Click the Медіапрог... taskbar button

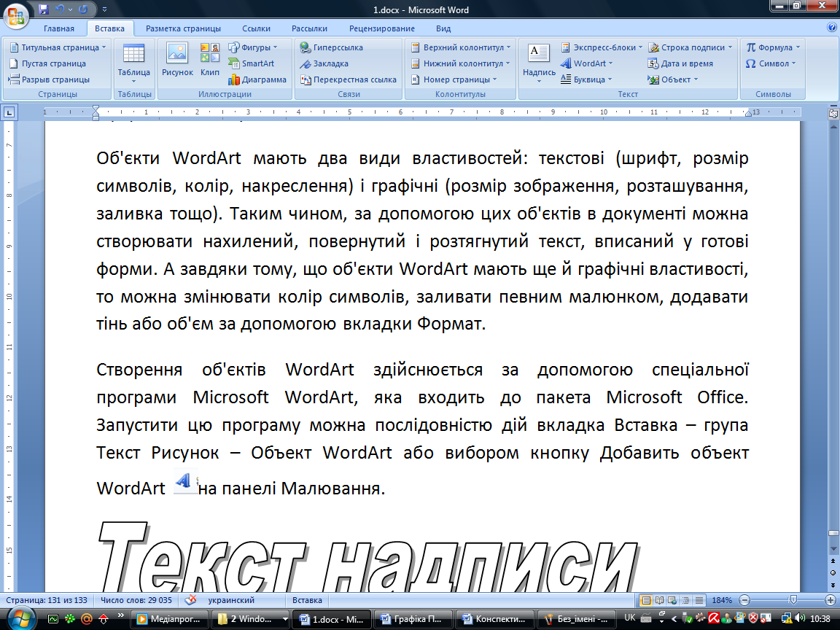(x=171, y=619)
